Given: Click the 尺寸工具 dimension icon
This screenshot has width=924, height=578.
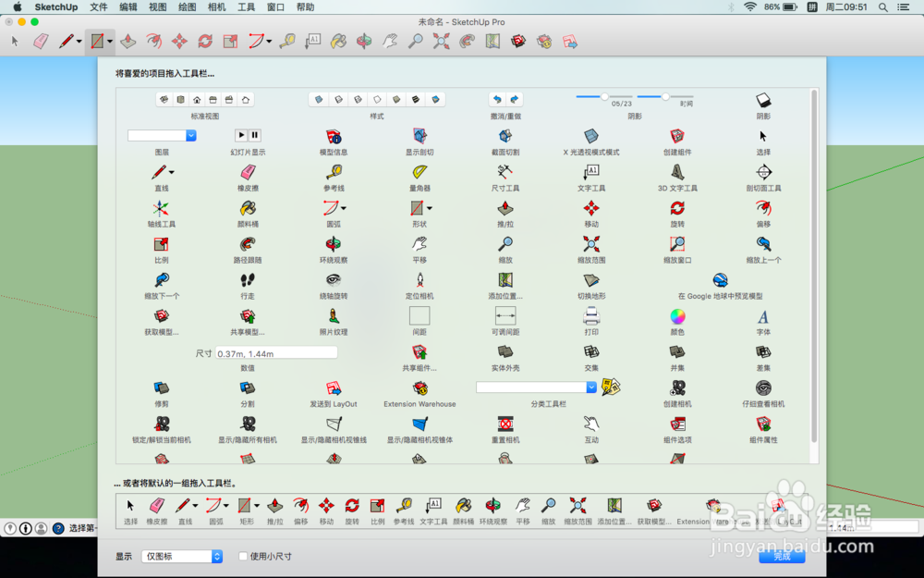Looking at the screenshot, I should [x=505, y=172].
